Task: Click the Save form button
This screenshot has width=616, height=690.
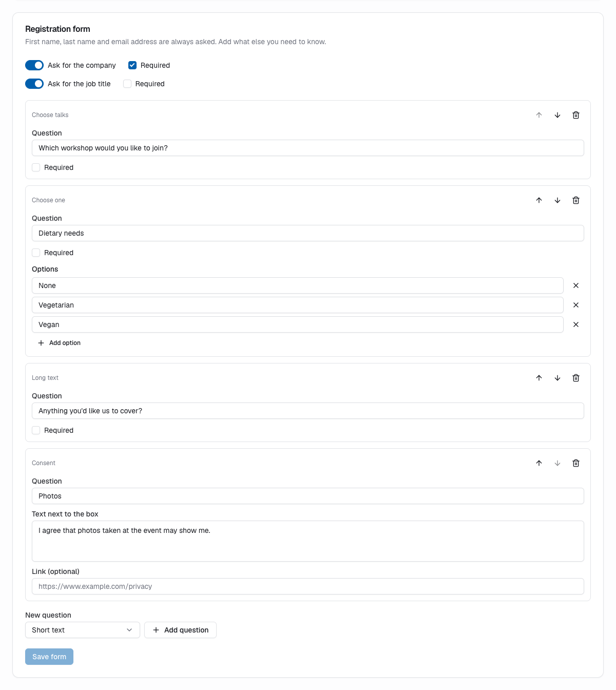Action: (49, 657)
